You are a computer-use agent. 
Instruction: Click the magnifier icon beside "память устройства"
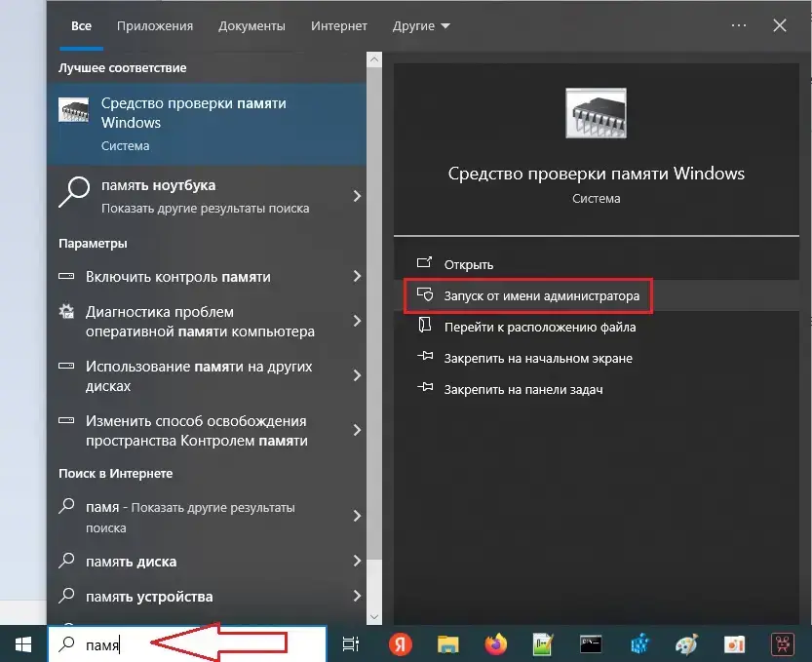pos(66,595)
